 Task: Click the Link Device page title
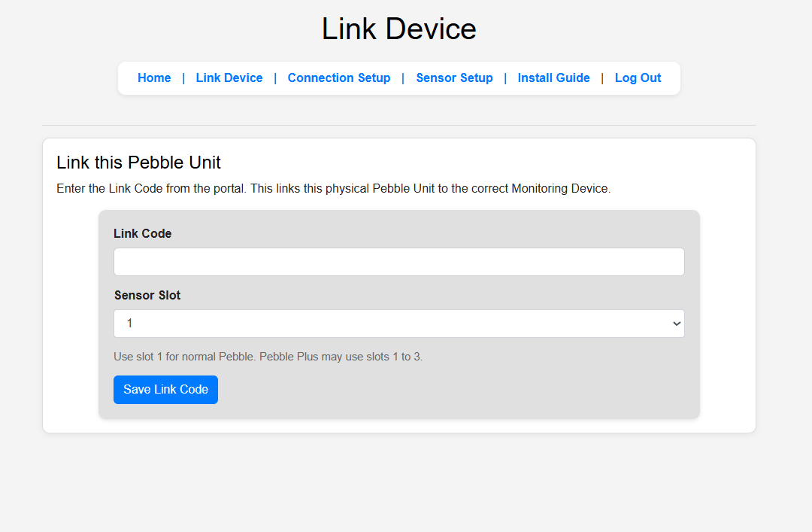(x=398, y=29)
